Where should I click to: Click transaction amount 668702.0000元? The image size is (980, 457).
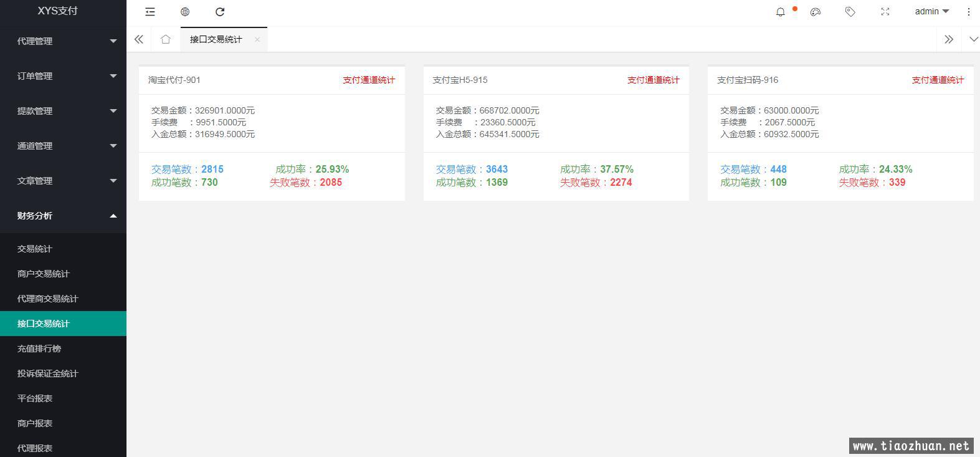tap(510, 110)
